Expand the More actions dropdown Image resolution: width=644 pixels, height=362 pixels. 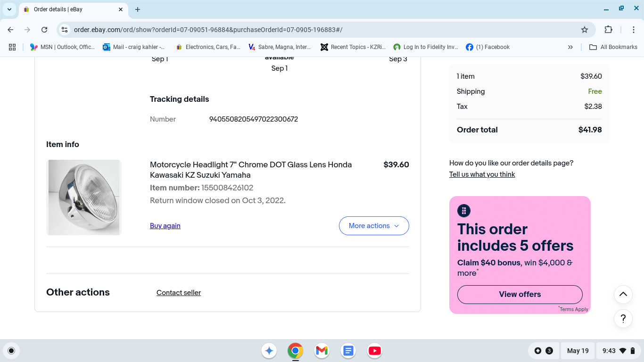pos(373,226)
